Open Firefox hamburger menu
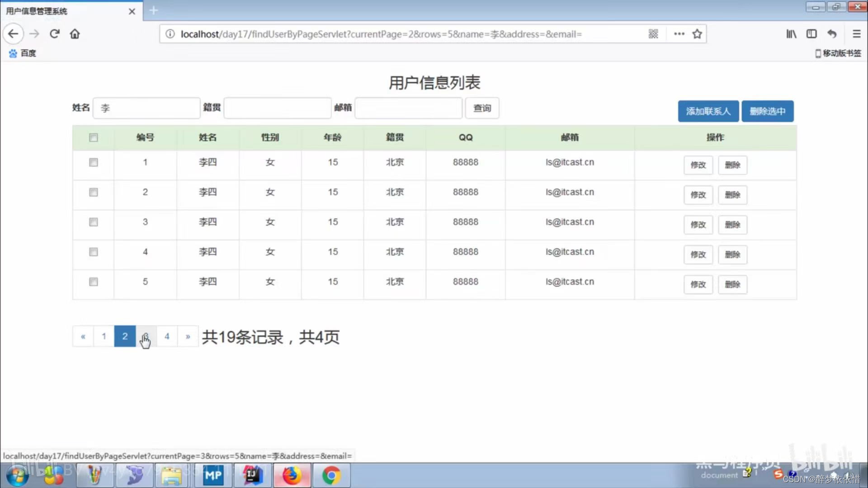This screenshot has height=488, width=868. click(x=856, y=34)
